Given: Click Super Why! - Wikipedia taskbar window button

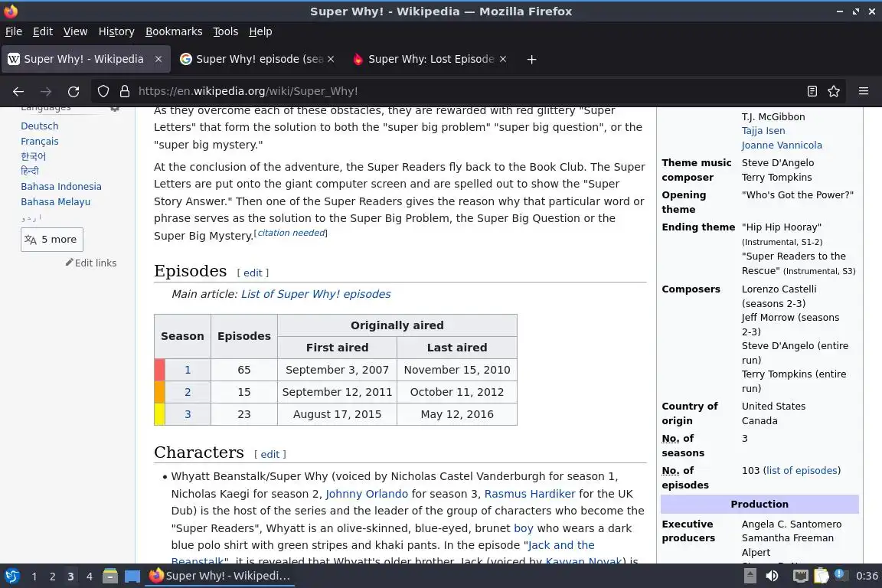Looking at the screenshot, I should point(220,577).
